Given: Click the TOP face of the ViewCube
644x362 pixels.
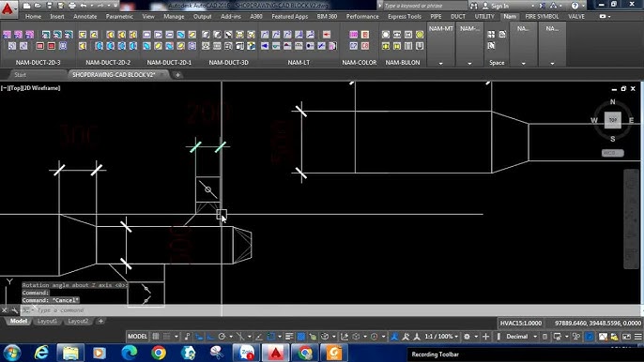Looking at the screenshot, I should point(612,120).
